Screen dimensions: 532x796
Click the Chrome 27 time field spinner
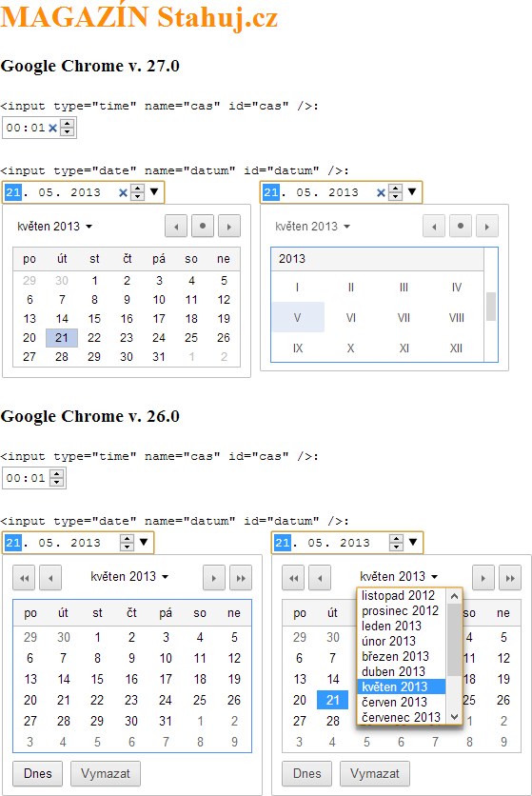(x=67, y=128)
